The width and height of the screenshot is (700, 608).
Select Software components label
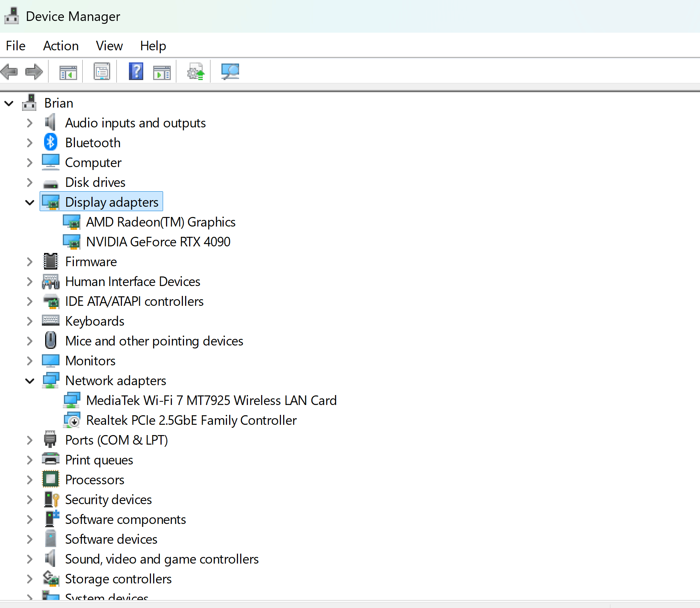point(126,519)
